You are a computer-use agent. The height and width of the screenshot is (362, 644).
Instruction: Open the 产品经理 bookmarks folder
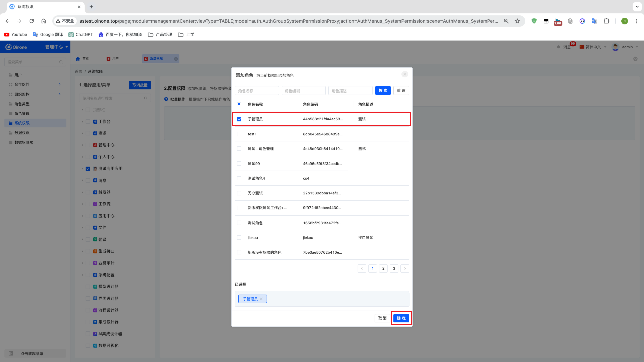160,35
